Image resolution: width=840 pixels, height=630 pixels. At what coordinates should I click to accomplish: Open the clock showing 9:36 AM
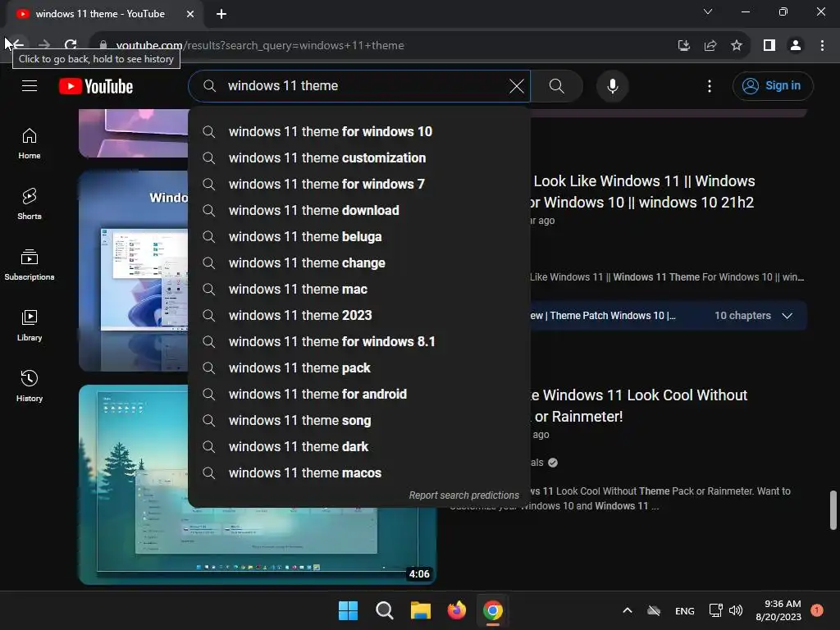pyautogui.click(x=778, y=610)
